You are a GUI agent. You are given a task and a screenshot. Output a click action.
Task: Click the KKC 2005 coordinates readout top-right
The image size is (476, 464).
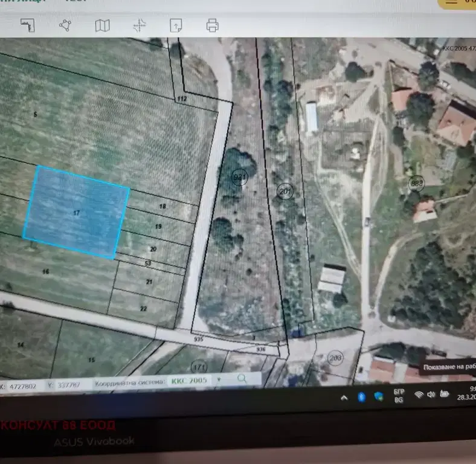click(x=458, y=48)
